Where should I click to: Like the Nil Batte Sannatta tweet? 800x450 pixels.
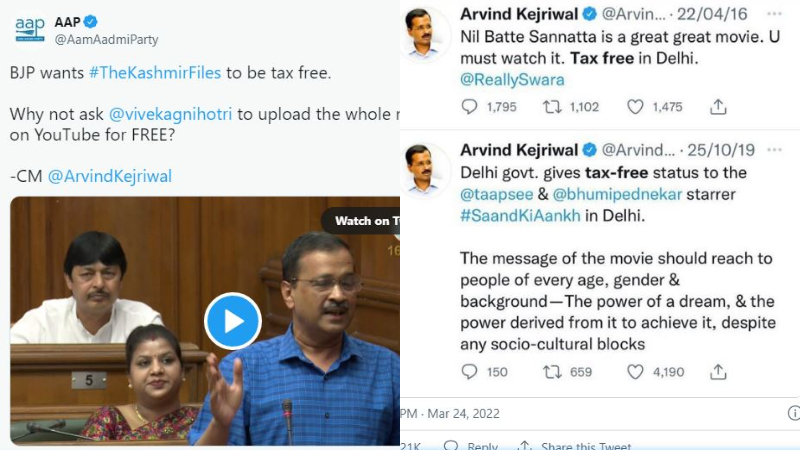635,107
